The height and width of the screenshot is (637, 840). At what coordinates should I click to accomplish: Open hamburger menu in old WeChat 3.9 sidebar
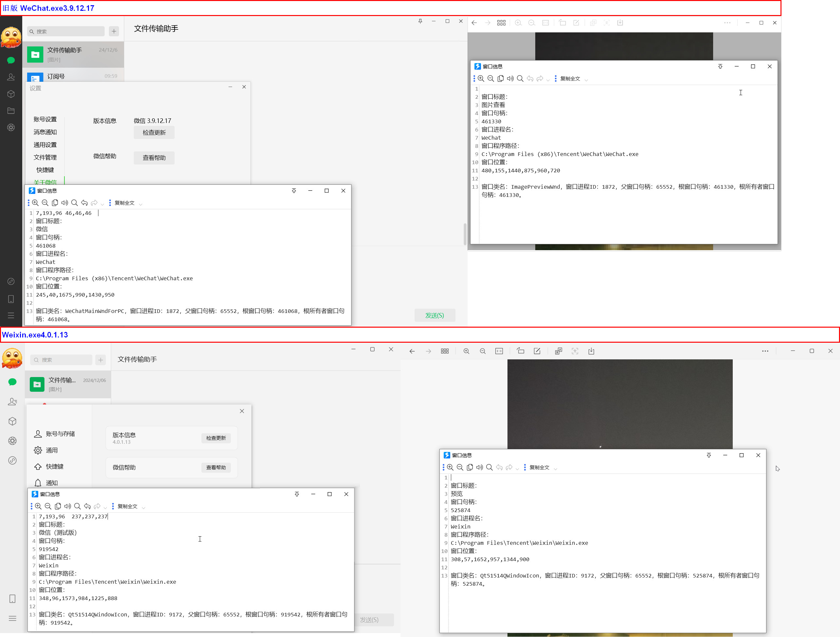click(11, 315)
